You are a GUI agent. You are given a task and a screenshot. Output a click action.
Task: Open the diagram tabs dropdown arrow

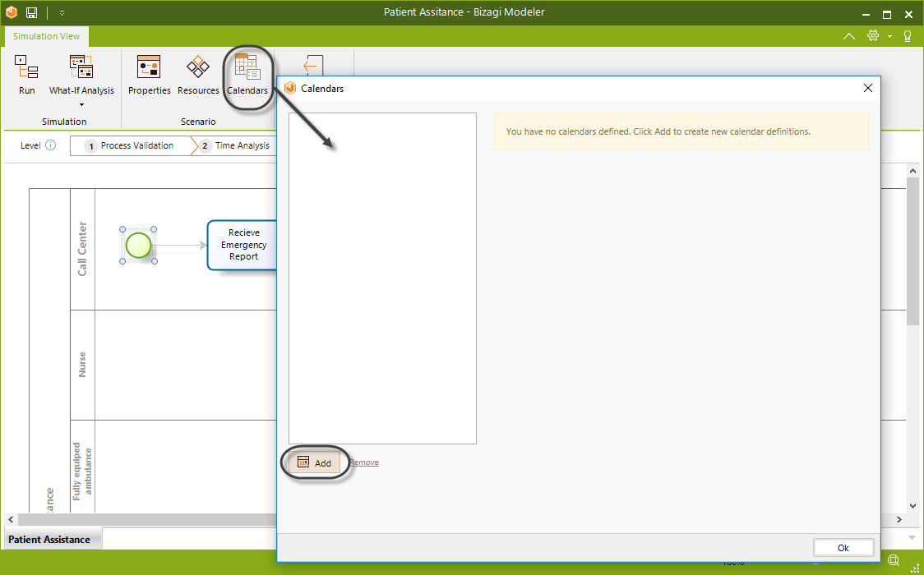point(912,539)
